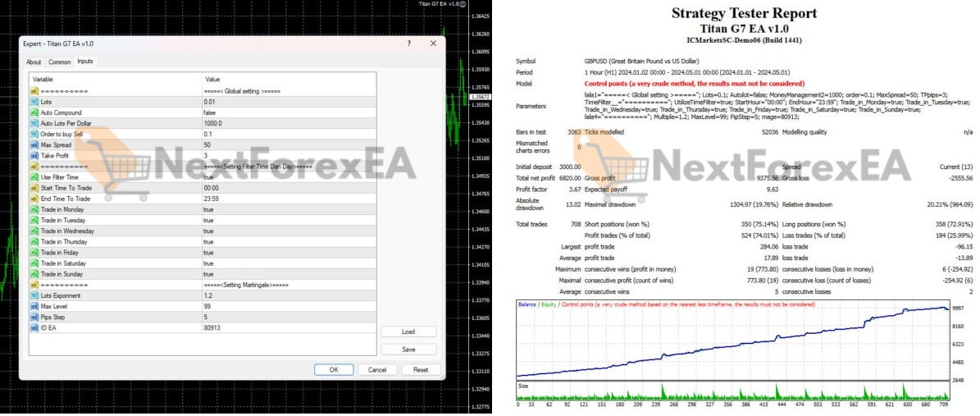Click the help question mark in the Expert dialog
The image size is (980, 416).
click(408, 43)
